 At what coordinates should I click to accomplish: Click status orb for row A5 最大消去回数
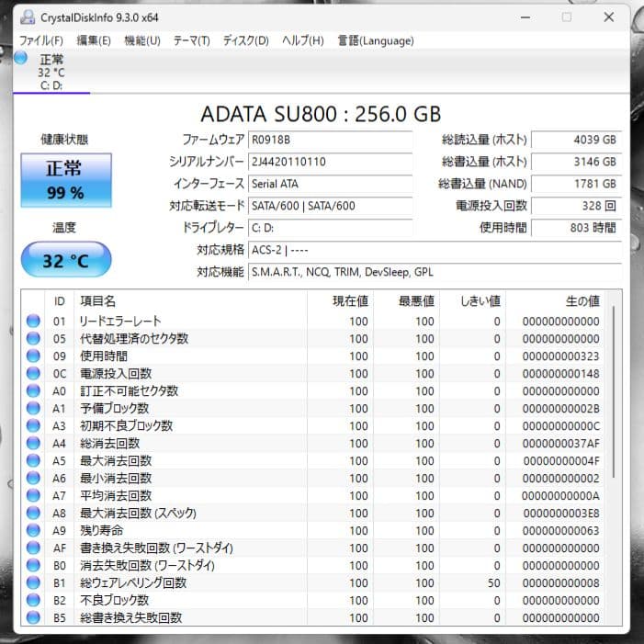tap(33, 460)
